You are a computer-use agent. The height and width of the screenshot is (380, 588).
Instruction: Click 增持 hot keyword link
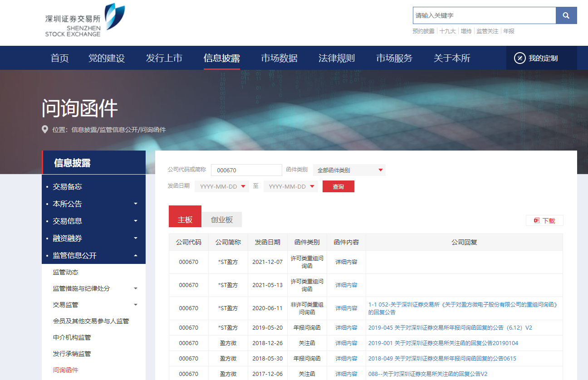[x=466, y=31]
